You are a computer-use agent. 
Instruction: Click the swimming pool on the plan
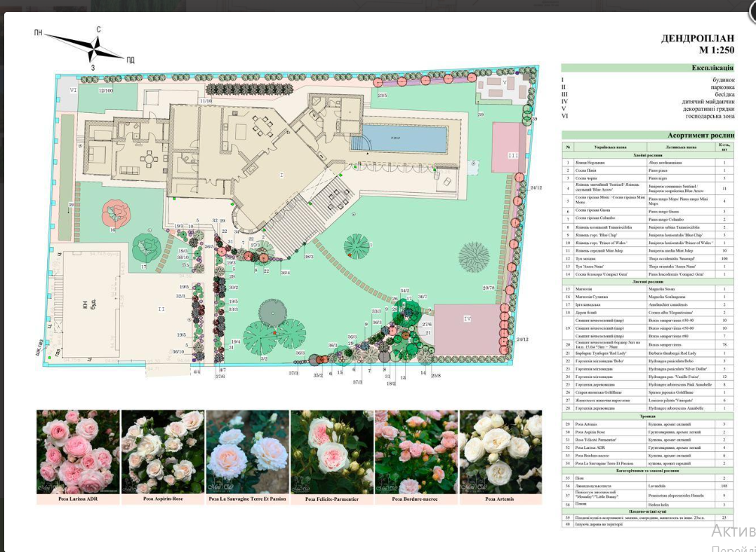(404, 139)
